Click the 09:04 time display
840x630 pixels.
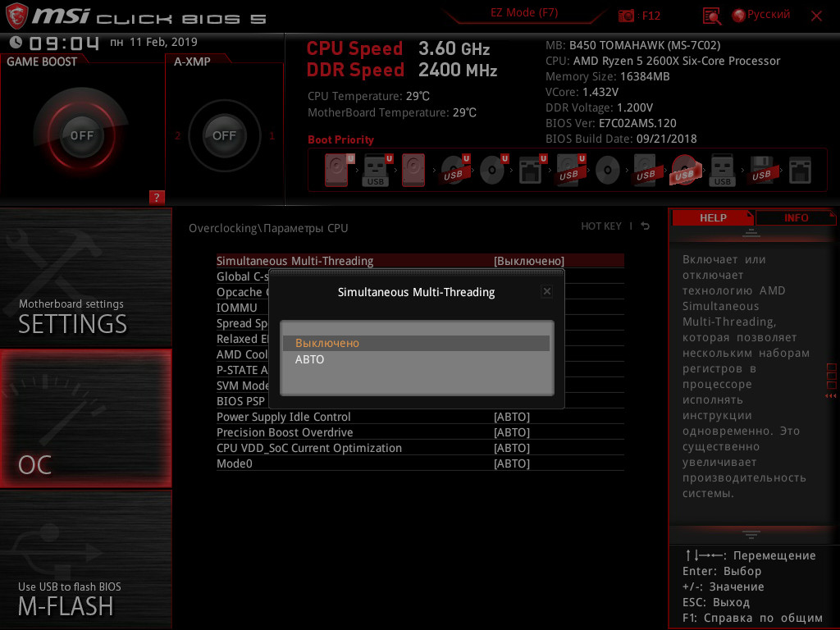64,43
